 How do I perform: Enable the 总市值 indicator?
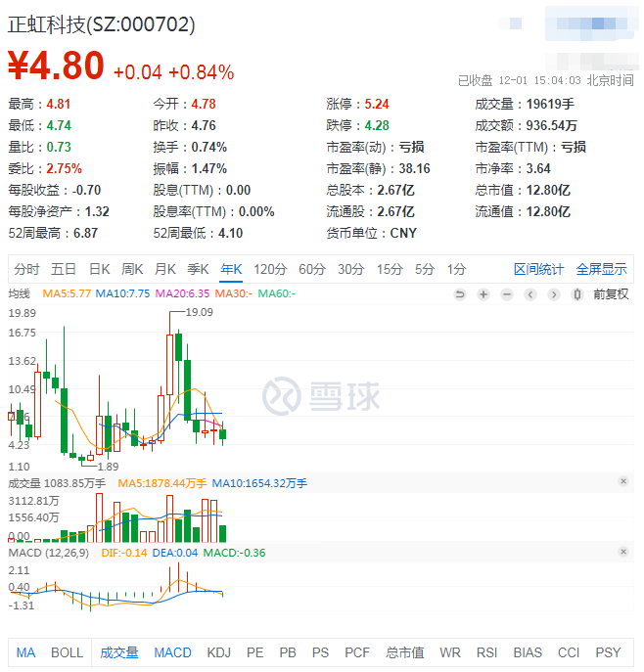pos(405,654)
